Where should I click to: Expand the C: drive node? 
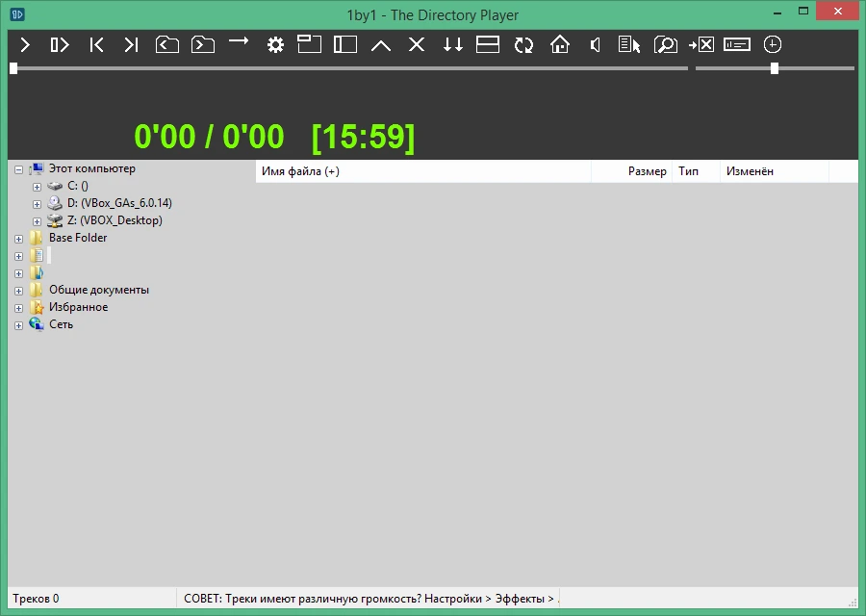click(x=37, y=187)
